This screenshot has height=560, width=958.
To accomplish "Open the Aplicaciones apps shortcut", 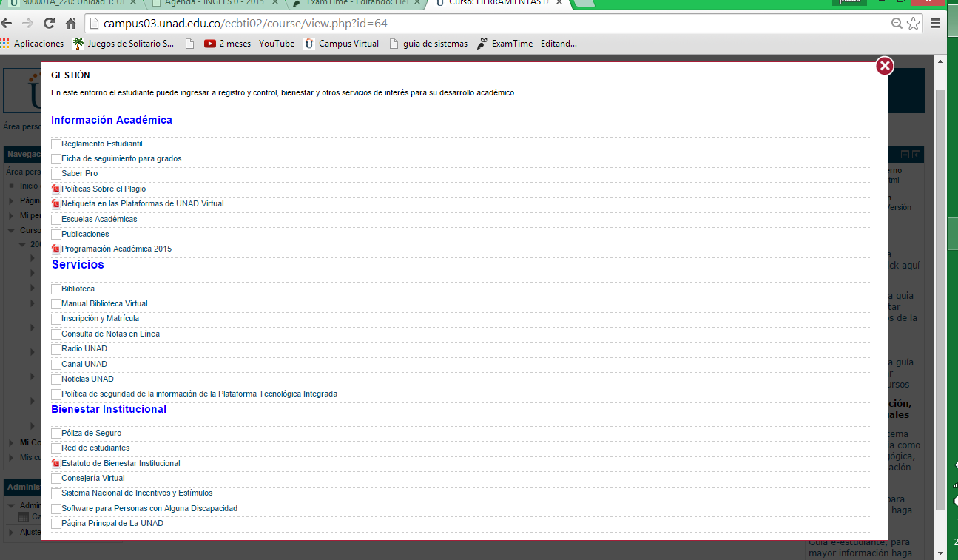I will tap(33, 44).
